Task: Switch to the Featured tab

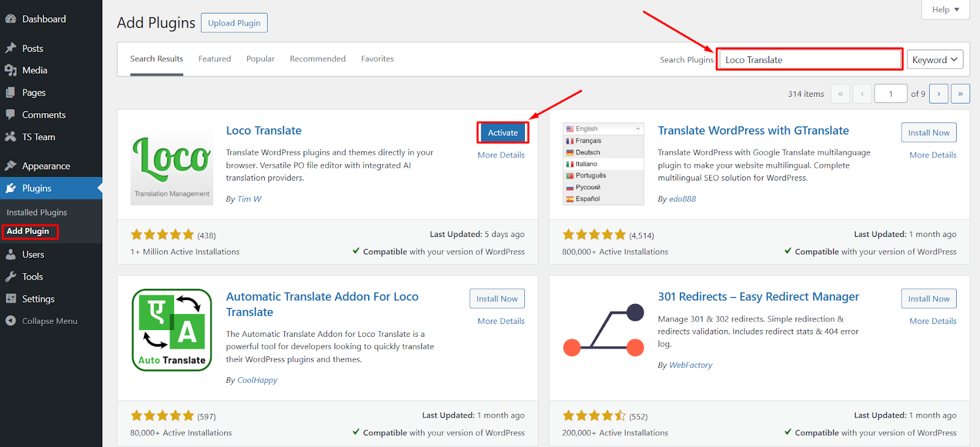Action: [214, 59]
